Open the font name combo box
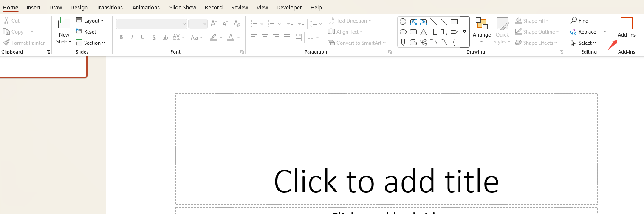This screenshot has width=644, height=214. pyautogui.click(x=152, y=24)
